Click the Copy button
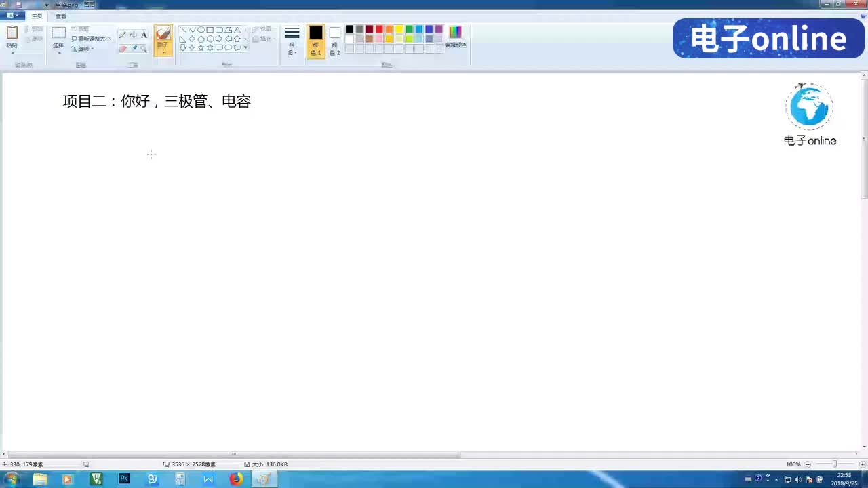 click(33, 39)
